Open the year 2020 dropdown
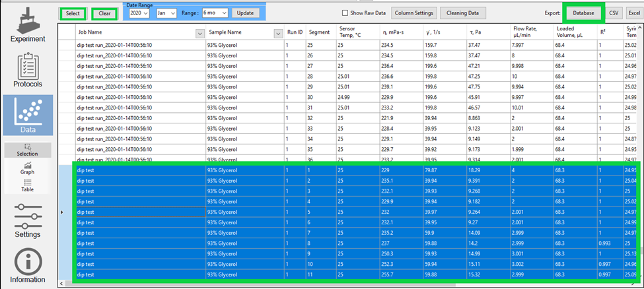 click(x=139, y=13)
